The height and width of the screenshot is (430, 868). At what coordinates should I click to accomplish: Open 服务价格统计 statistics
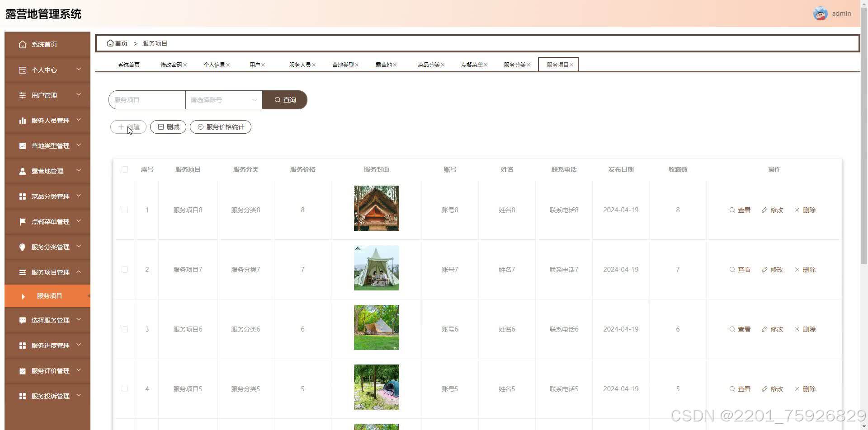click(x=221, y=127)
